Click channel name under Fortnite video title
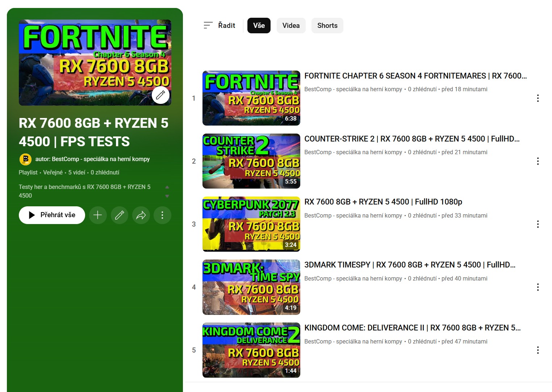 click(353, 89)
